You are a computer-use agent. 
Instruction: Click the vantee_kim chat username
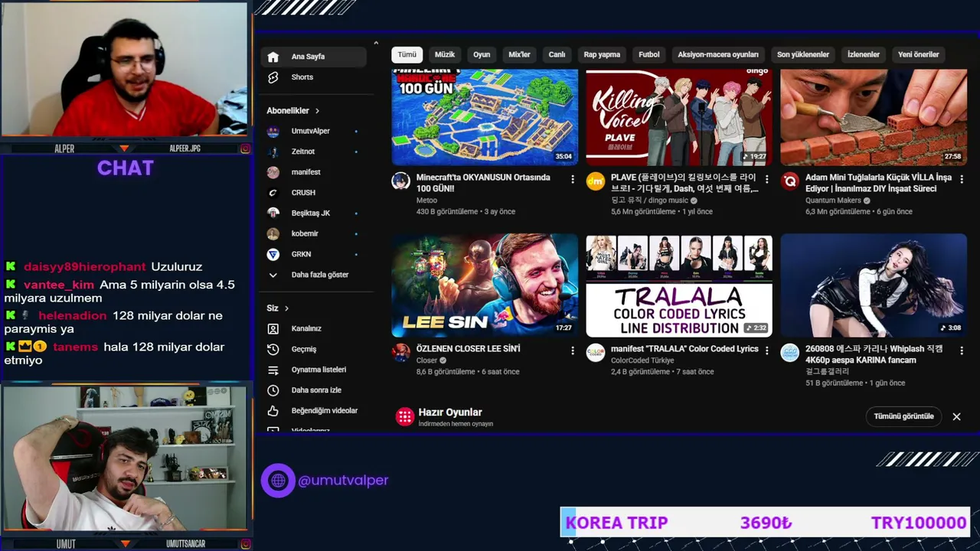tap(59, 285)
